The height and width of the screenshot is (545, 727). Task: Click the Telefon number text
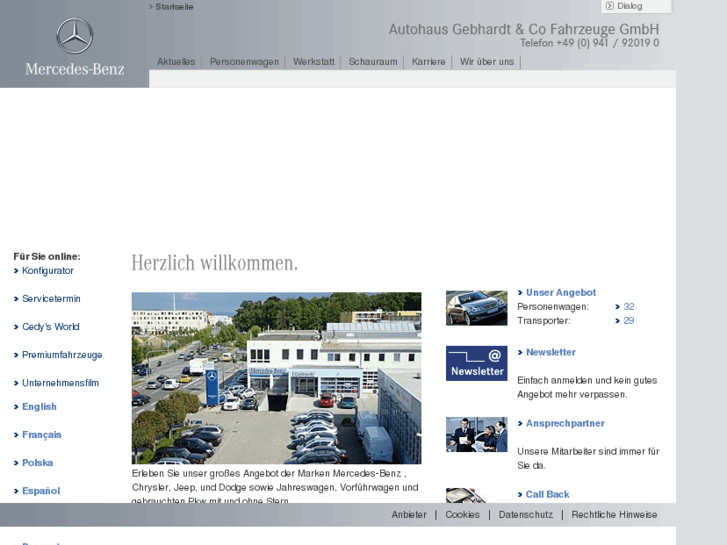(x=590, y=43)
